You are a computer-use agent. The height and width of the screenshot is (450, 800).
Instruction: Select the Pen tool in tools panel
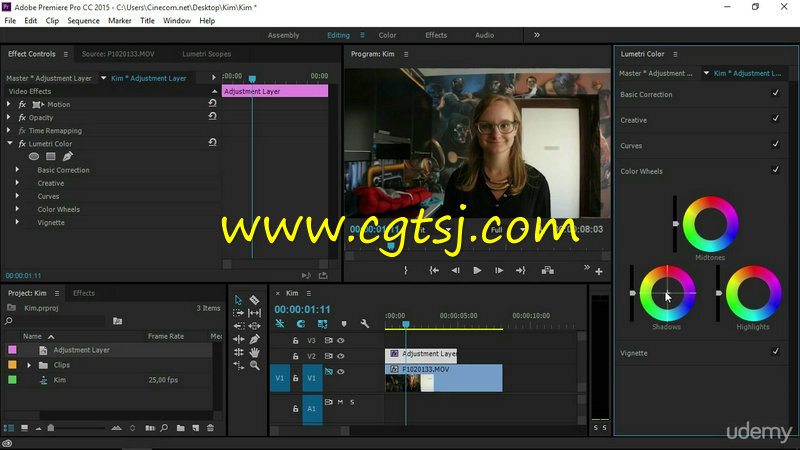point(255,339)
